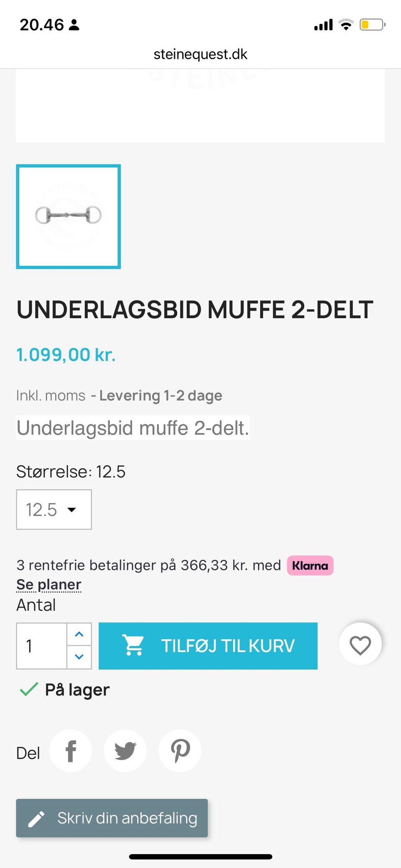
Task: Tap the Wi-Fi status icon
Action: (x=346, y=25)
